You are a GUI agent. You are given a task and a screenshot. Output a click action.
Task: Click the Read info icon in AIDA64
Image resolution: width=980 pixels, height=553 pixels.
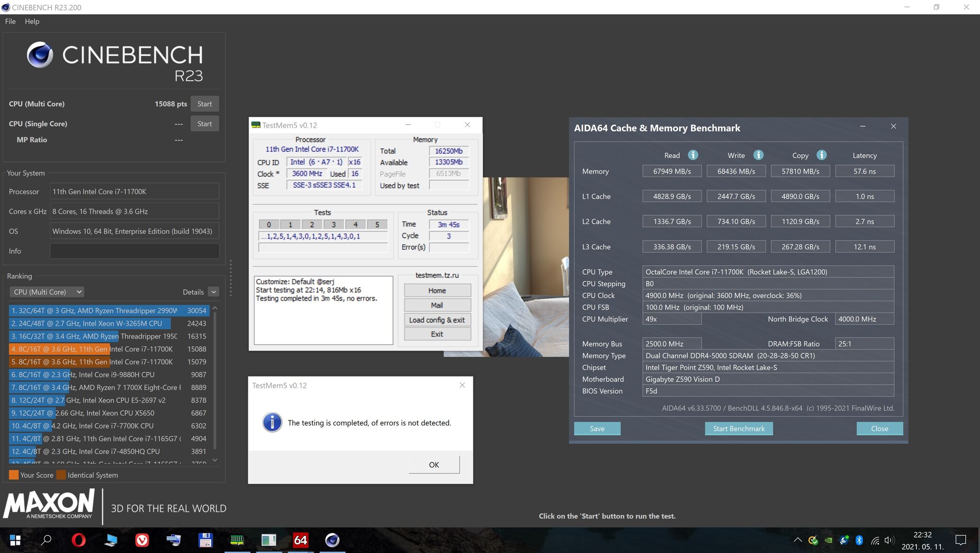tap(693, 155)
